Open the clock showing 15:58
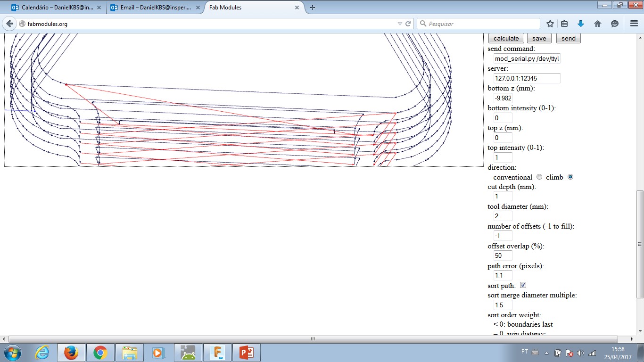The image size is (644, 362). point(618,353)
